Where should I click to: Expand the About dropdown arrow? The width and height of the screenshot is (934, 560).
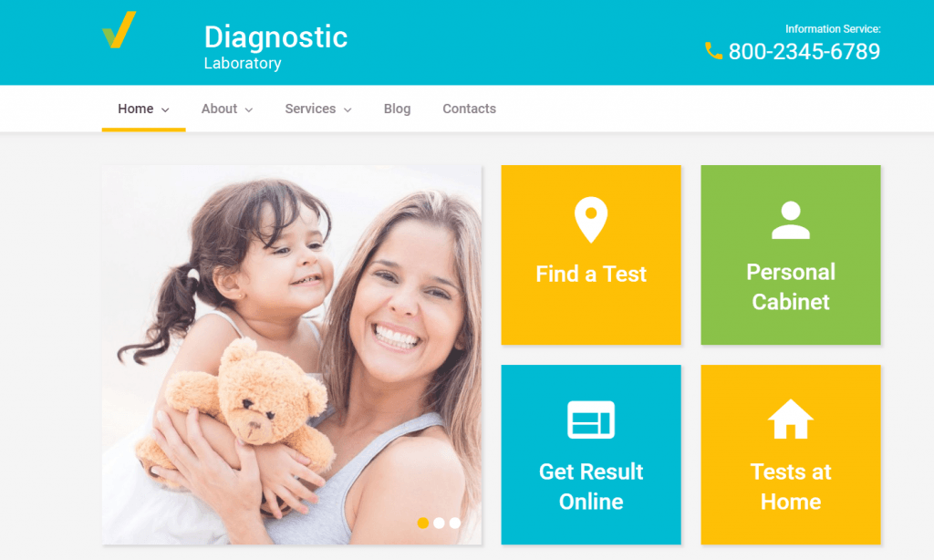pyautogui.click(x=249, y=109)
